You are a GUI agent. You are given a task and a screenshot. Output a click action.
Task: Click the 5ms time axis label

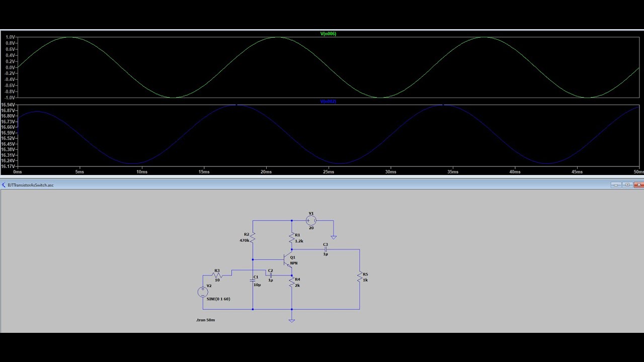[79, 172]
